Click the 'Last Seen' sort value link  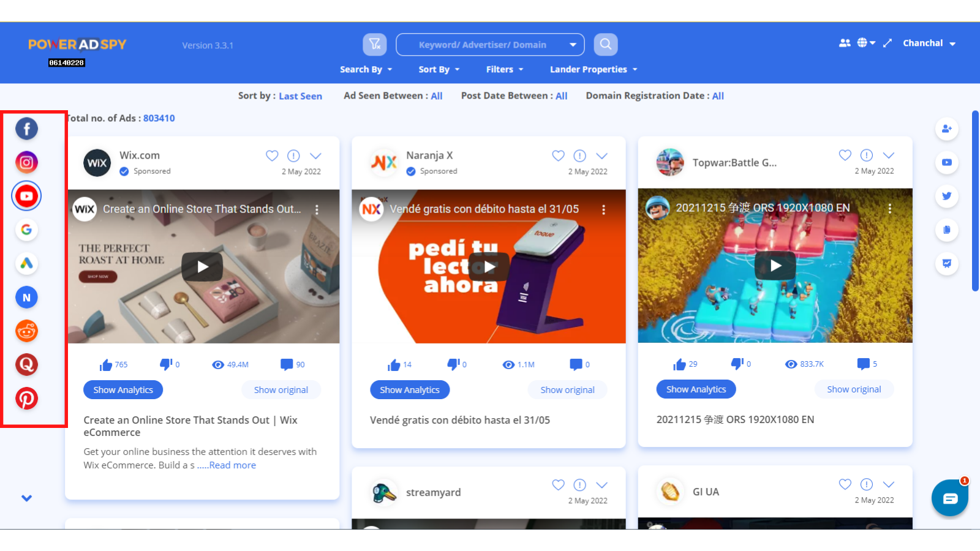[x=300, y=96]
